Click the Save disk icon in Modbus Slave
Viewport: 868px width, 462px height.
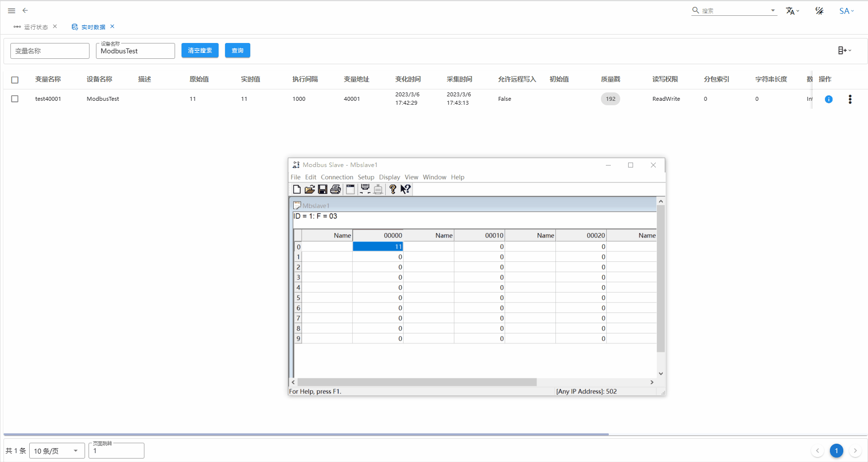click(322, 189)
